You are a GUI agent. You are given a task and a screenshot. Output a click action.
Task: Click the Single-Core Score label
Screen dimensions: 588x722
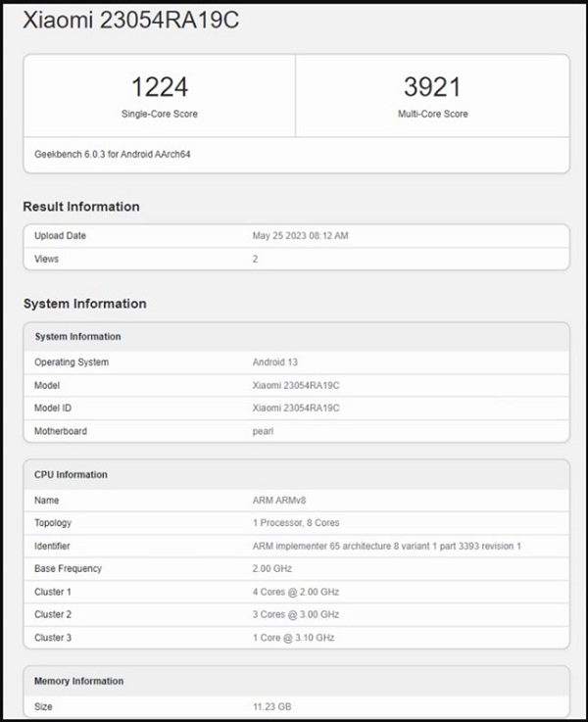pyautogui.click(x=160, y=114)
